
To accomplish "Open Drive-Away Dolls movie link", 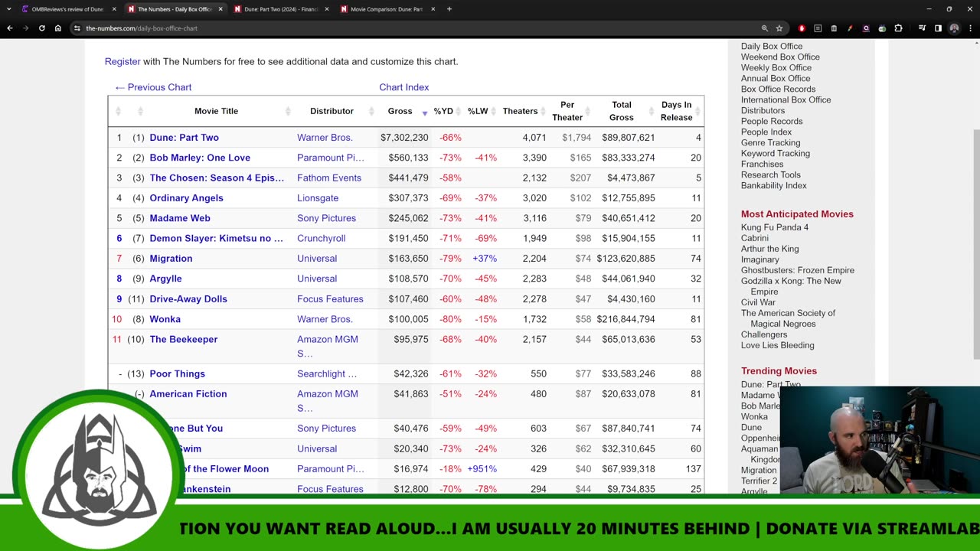I will (188, 299).
